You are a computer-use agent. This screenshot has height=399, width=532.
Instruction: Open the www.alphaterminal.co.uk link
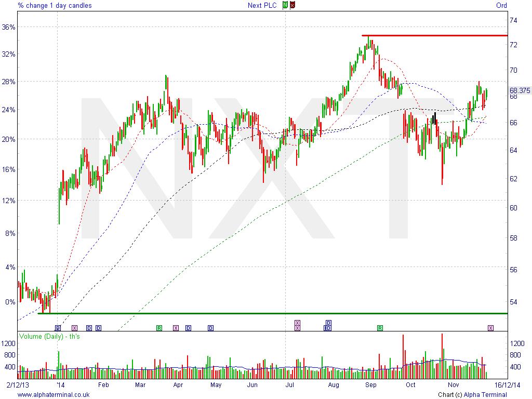[x=54, y=395]
